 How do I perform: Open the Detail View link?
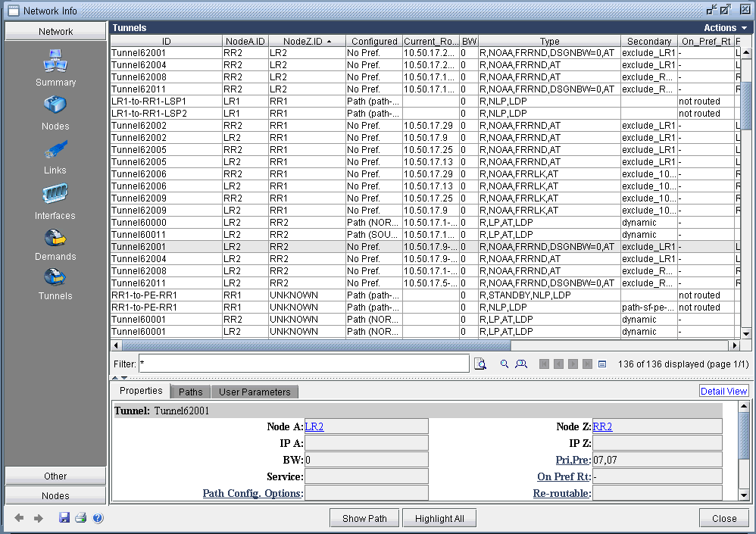[x=723, y=391]
